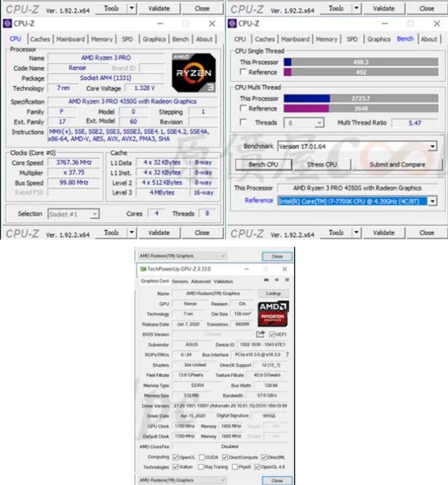Expand the Tools arrow at the top of the left CPU-Z window
448x485 pixels.
132,8
